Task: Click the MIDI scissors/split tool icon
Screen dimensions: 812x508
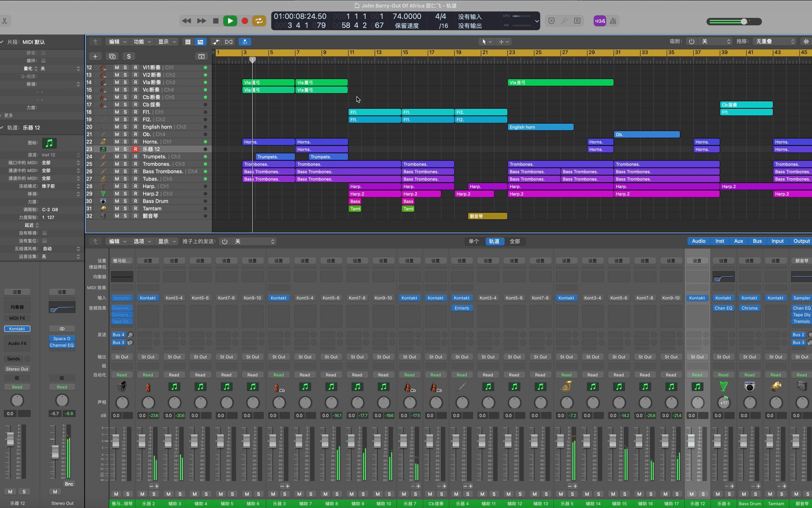Action: pyautogui.click(x=245, y=41)
